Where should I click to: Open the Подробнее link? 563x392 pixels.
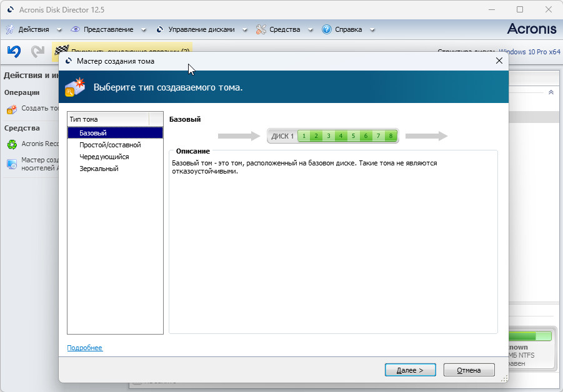point(84,348)
